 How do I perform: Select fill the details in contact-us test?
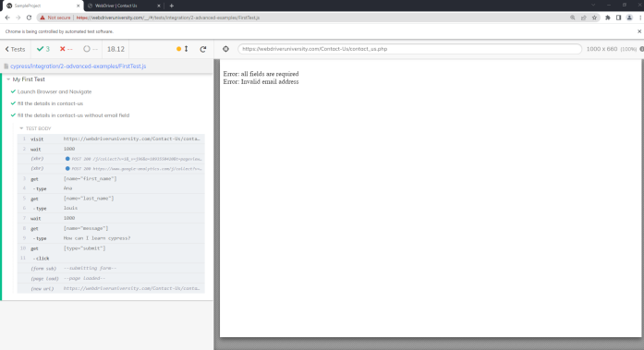click(x=50, y=103)
